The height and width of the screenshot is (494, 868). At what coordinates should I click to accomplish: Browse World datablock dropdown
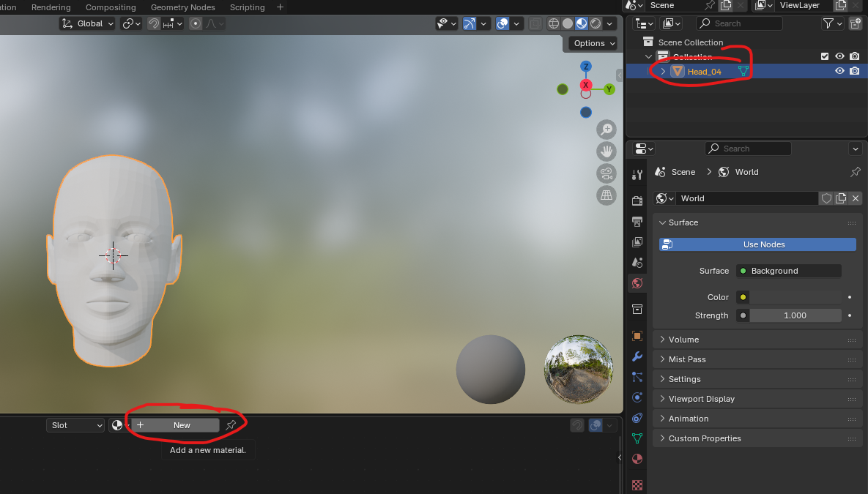coord(665,198)
